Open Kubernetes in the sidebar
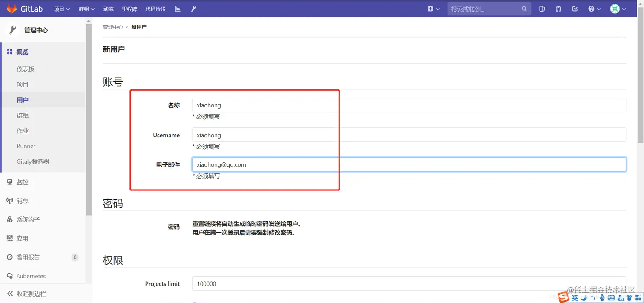 tap(31, 276)
